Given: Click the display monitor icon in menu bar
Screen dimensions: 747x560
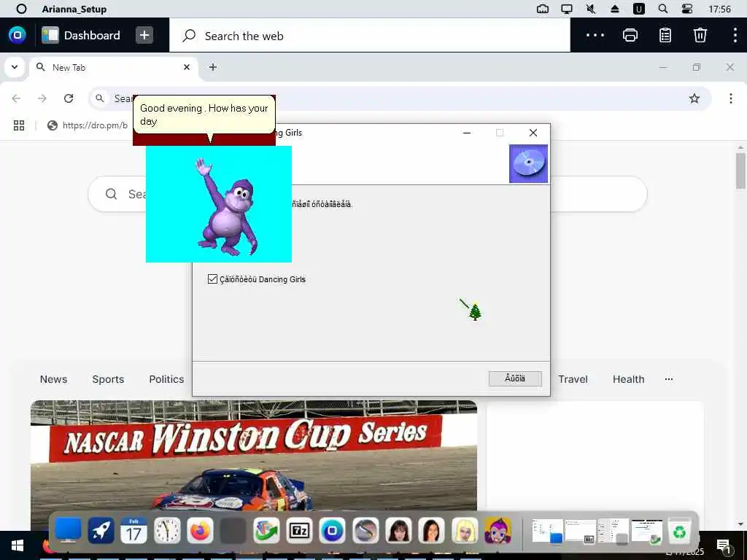Looking at the screenshot, I should tap(566, 9).
